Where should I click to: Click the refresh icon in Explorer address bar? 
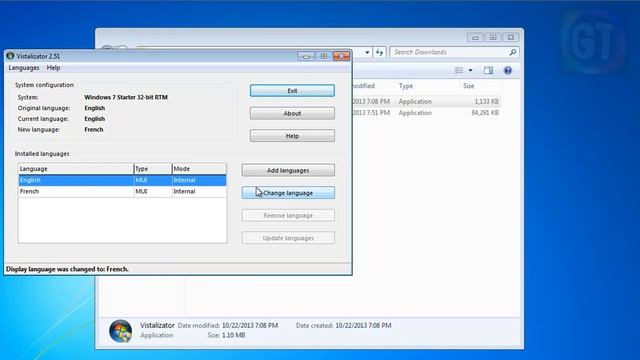[x=380, y=52]
